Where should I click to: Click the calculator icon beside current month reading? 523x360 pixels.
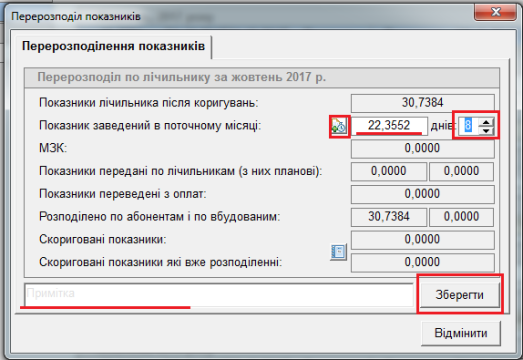point(339,126)
